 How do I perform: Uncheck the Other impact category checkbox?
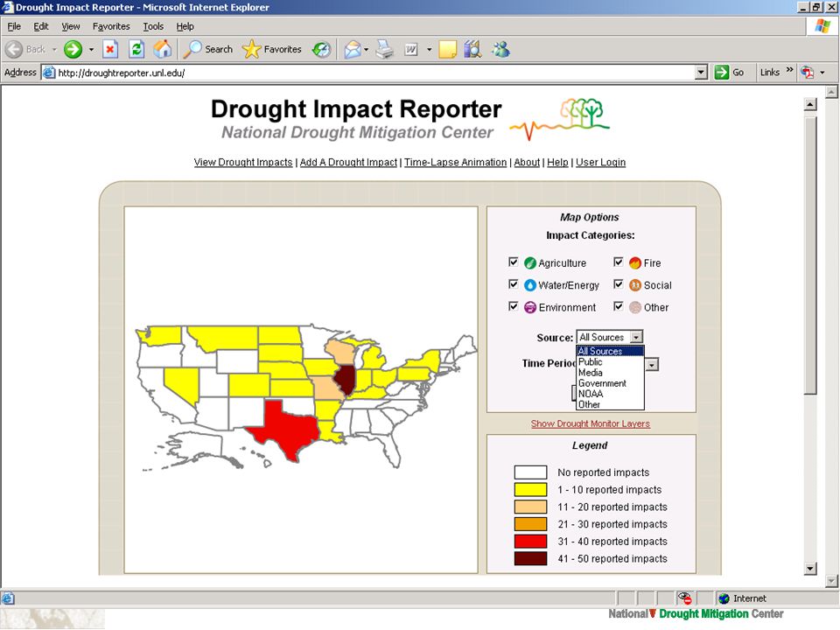click(619, 306)
